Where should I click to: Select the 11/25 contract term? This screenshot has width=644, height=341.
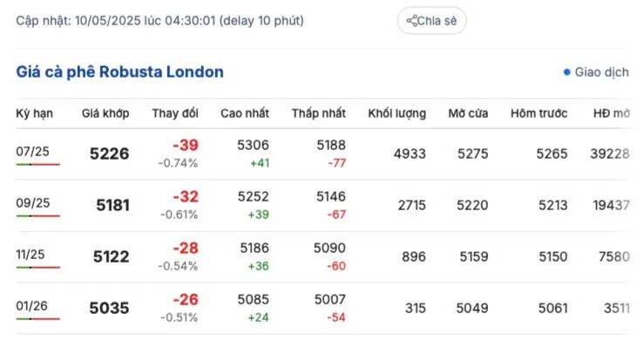click(30, 255)
